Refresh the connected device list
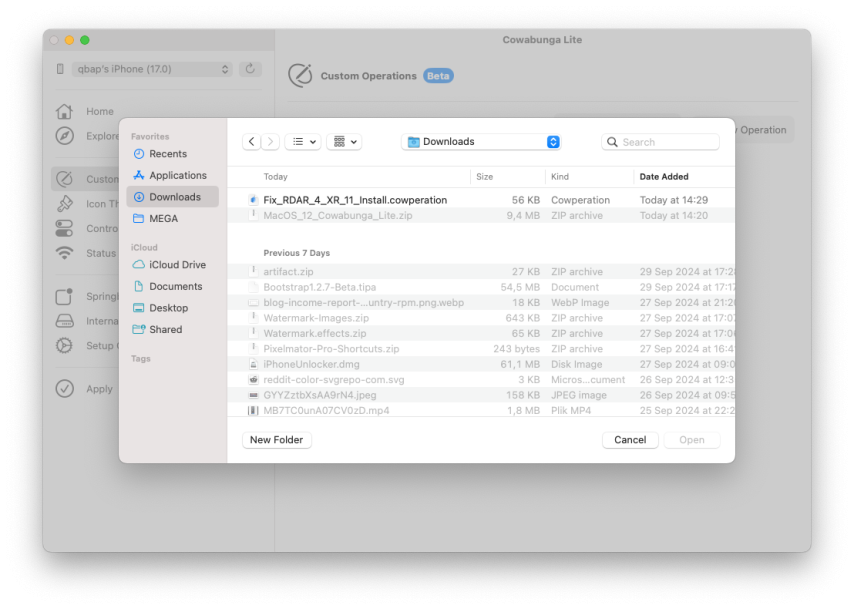The height and width of the screenshot is (609, 854). point(250,69)
